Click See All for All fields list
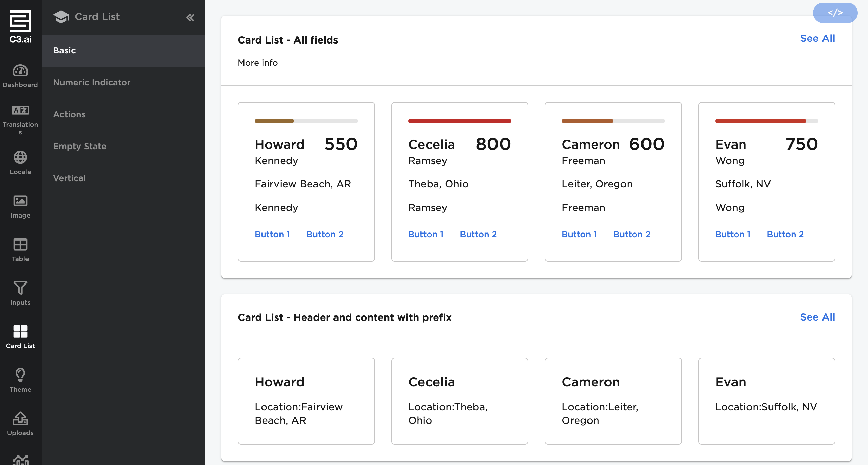 (x=817, y=38)
